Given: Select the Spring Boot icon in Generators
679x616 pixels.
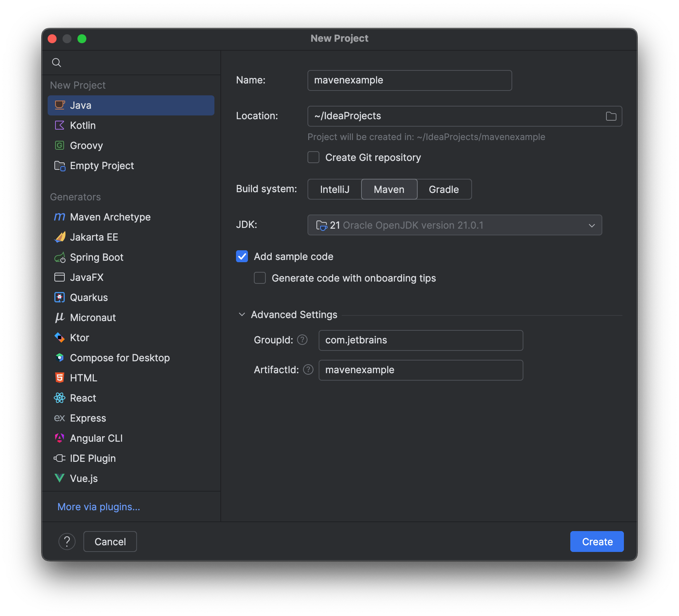Looking at the screenshot, I should click(60, 257).
